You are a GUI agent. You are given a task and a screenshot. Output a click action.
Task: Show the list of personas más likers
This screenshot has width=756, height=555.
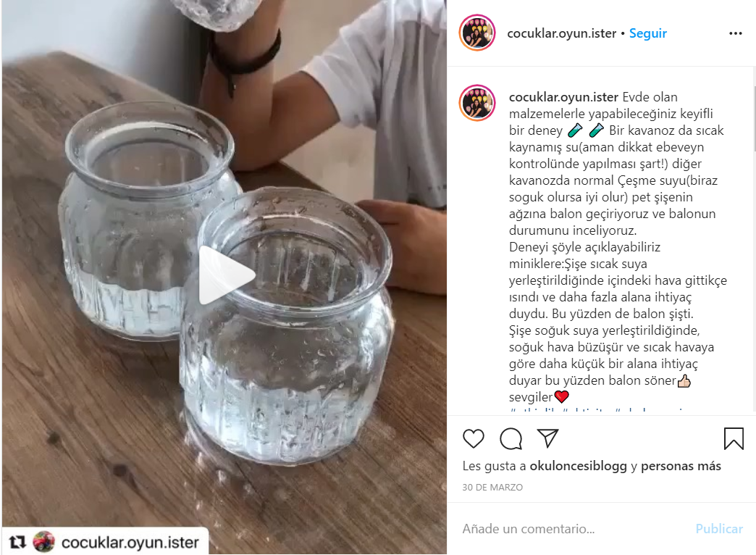coord(681,466)
